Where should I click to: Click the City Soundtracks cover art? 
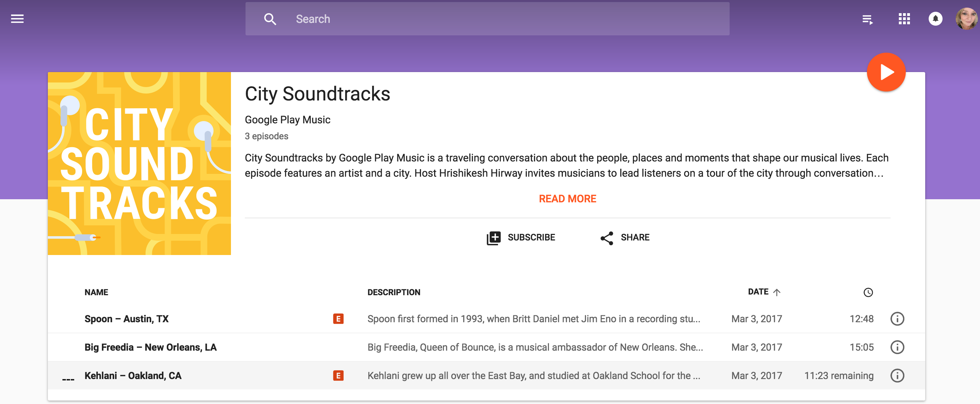coord(139,164)
